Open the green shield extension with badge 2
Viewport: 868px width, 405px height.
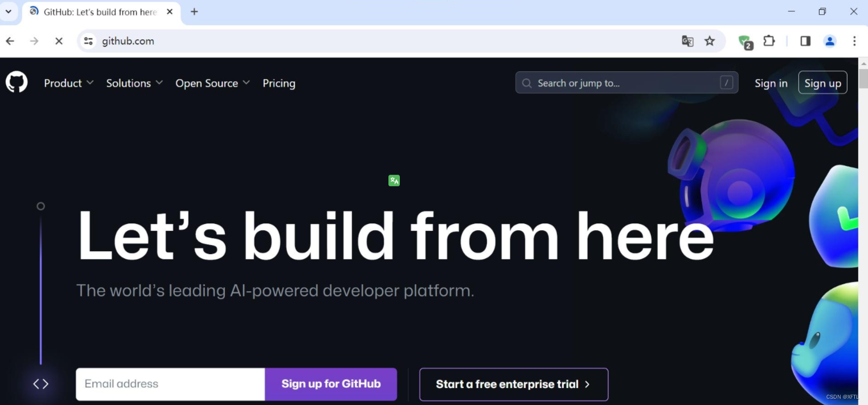(x=746, y=42)
